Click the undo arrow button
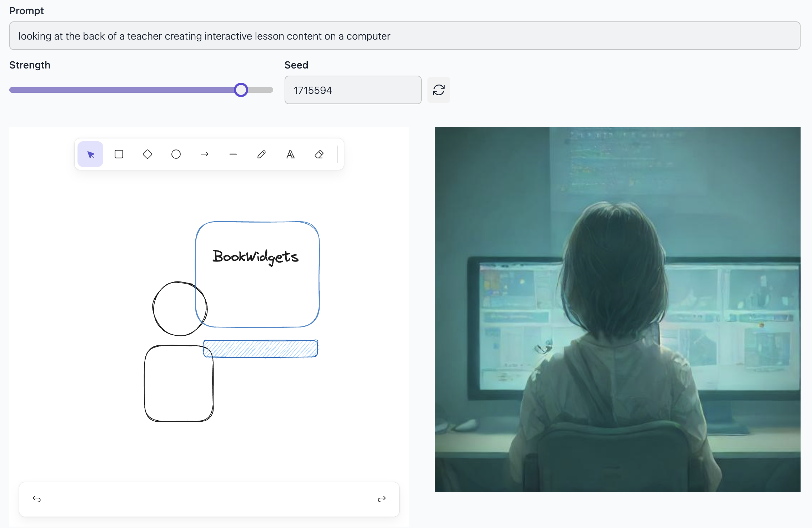 click(37, 499)
